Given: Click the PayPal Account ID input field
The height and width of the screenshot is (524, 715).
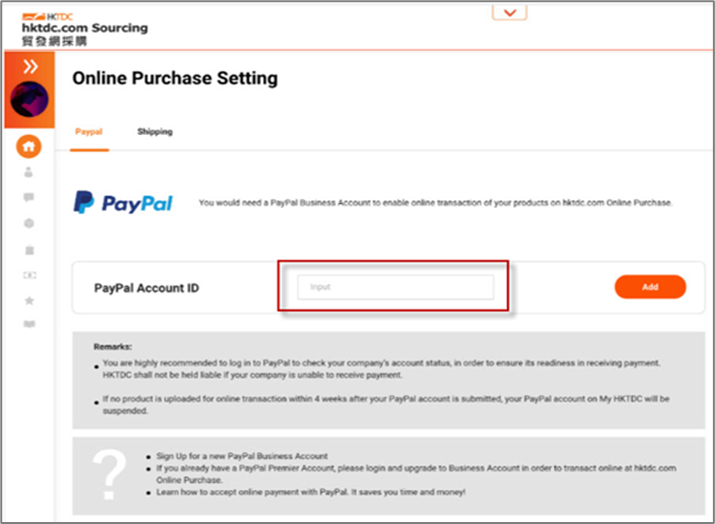Looking at the screenshot, I should point(395,287).
